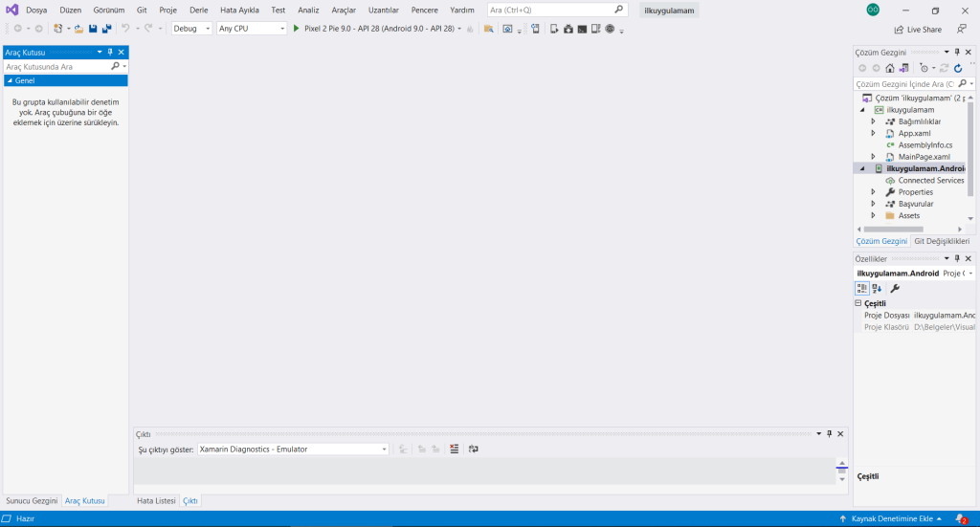The height and width of the screenshot is (527, 980).
Task: Toggle categorized view in Özellikler panel
Action: click(861, 288)
